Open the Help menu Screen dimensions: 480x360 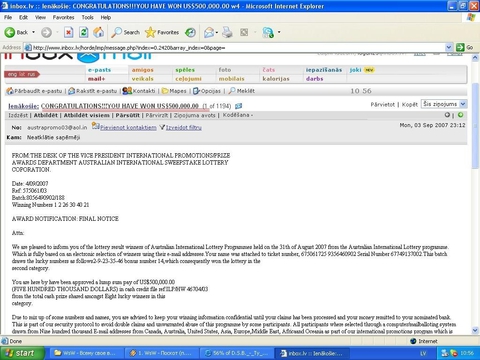tap(106, 17)
